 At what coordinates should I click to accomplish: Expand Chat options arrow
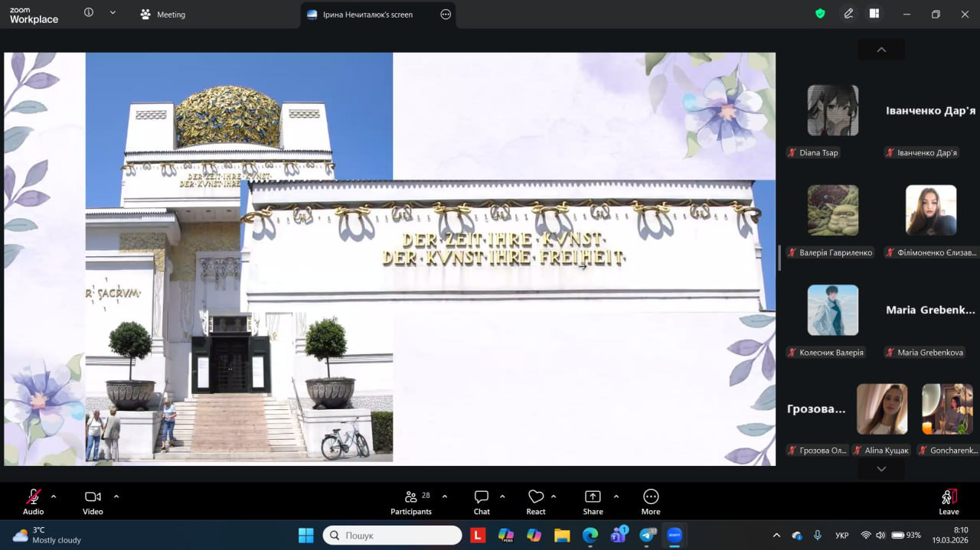(x=502, y=496)
